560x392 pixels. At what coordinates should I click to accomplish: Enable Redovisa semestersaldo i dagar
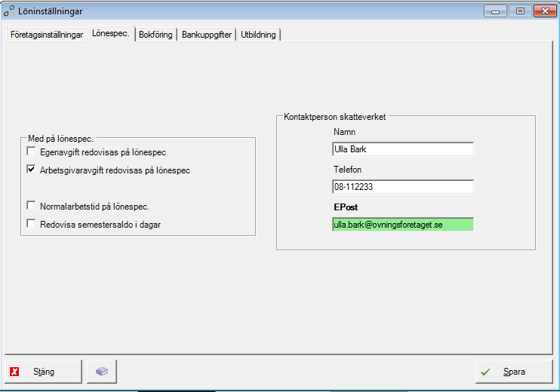(32, 224)
